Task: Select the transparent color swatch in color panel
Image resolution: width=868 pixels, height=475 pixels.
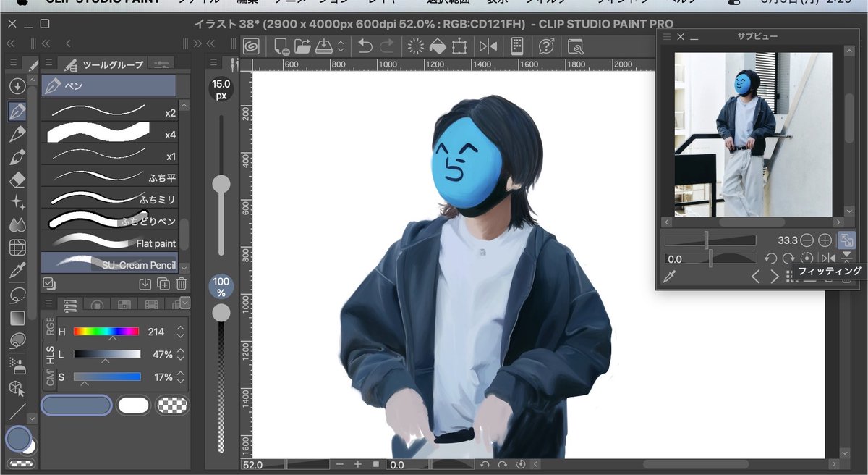Action: click(173, 405)
